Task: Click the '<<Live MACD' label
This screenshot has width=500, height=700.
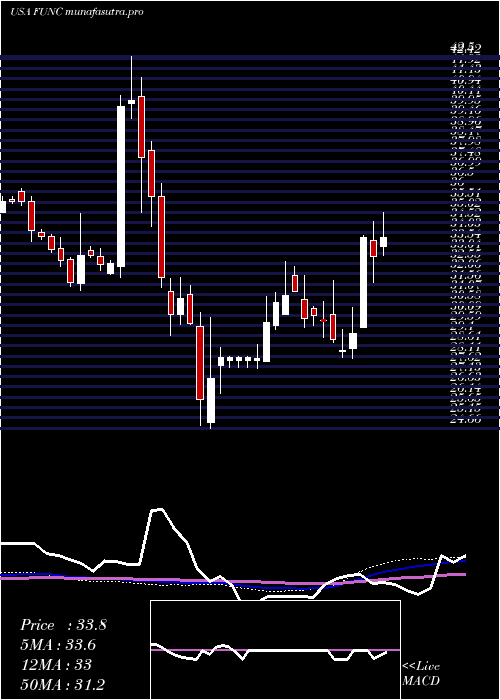Action: pyautogui.click(x=421, y=674)
